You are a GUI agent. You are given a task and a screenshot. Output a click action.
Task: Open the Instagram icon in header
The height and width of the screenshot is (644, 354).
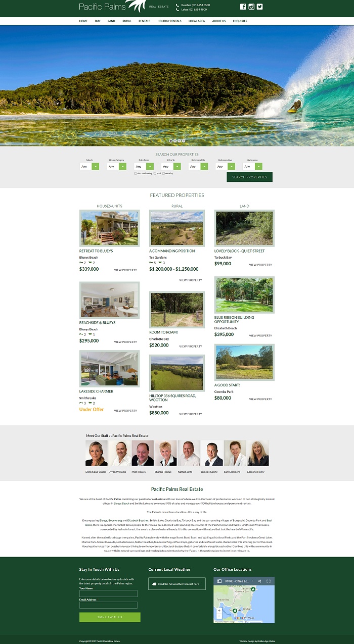point(251,7)
